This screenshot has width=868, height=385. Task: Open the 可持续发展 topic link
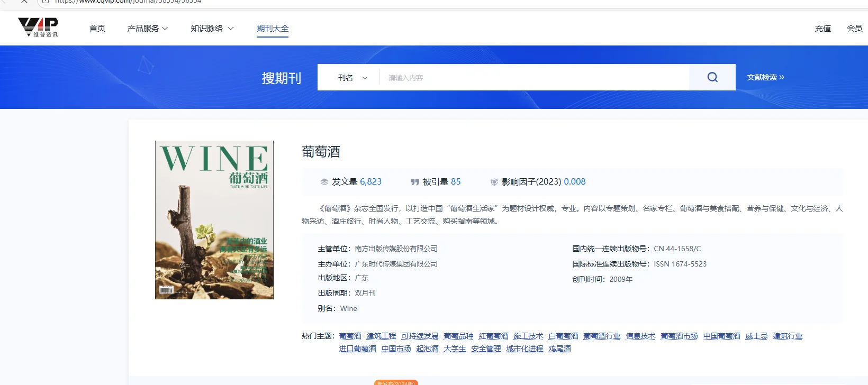[420, 336]
